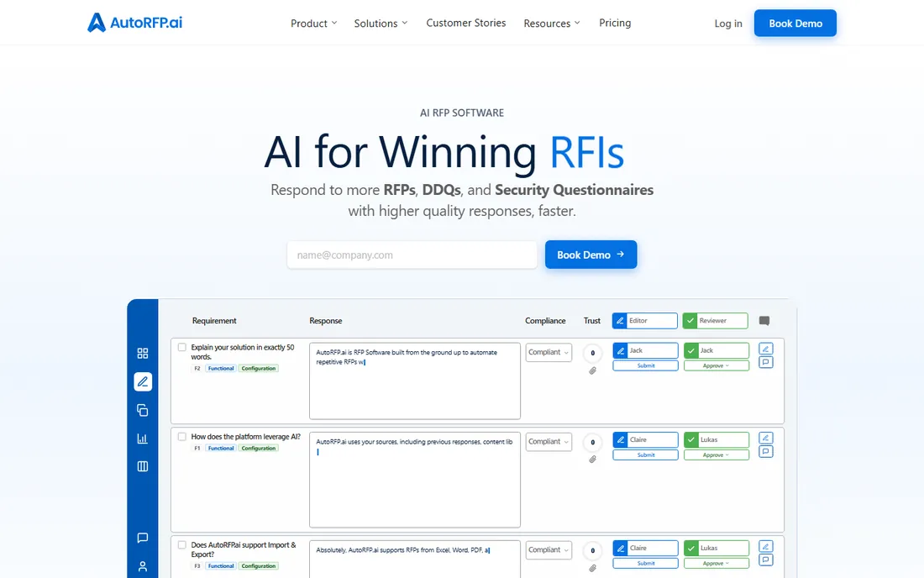
Task: Open the chat bubble icon in sidebar
Action: (x=143, y=538)
